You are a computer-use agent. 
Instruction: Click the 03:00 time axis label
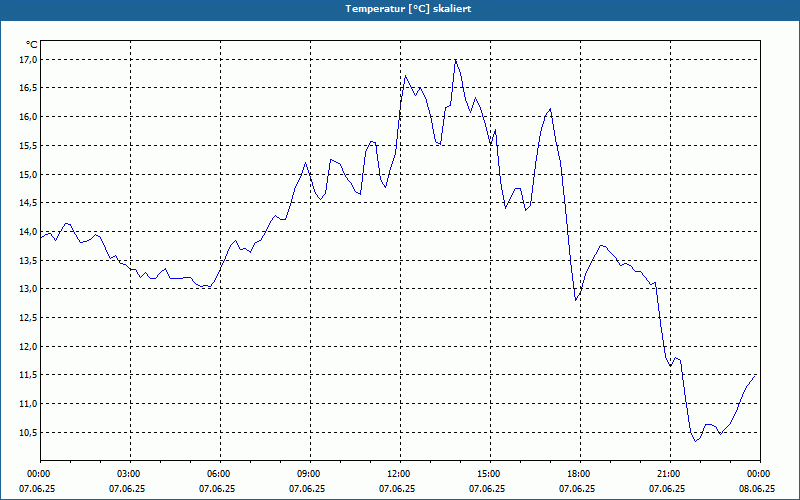(131, 474)
